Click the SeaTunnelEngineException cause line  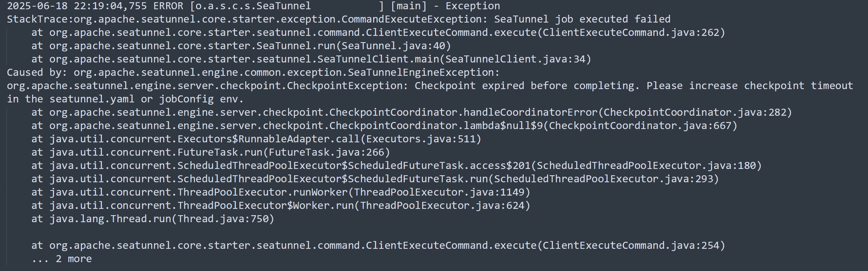tap(253, 72)
